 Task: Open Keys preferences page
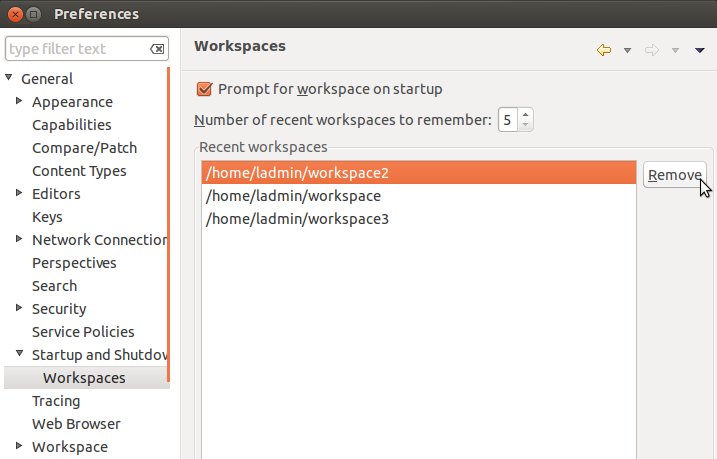(47, 217)
